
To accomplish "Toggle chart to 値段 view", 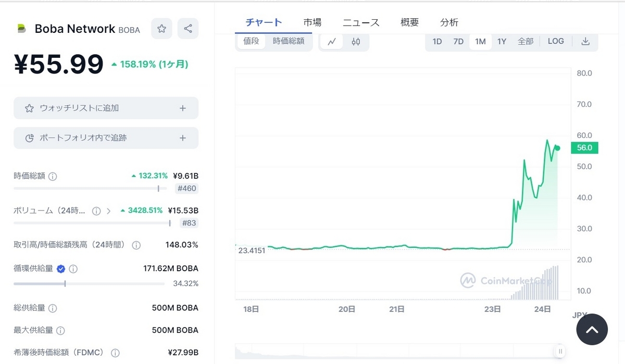I will coord(251,41).
